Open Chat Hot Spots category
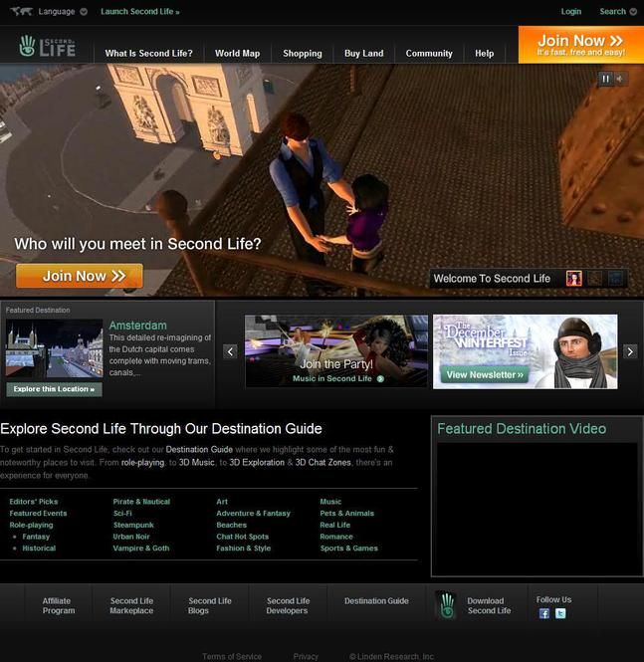644x662 pixels. click(242, 537)
